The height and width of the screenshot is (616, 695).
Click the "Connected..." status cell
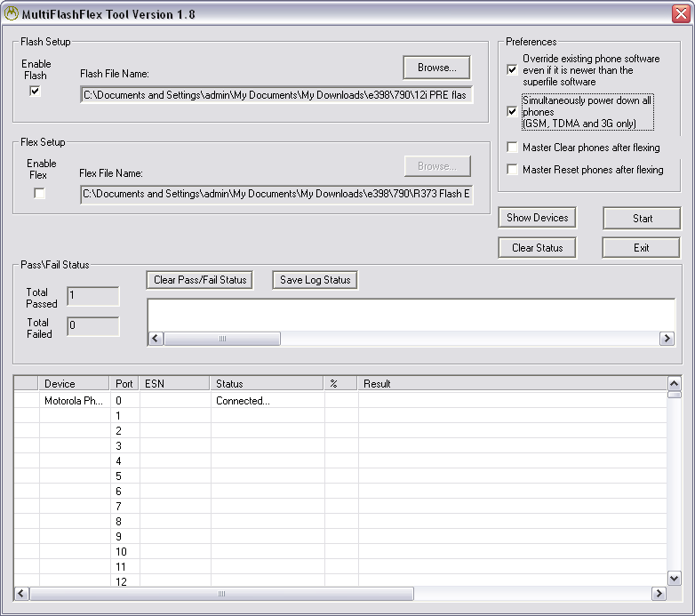[x=268, y=401]
